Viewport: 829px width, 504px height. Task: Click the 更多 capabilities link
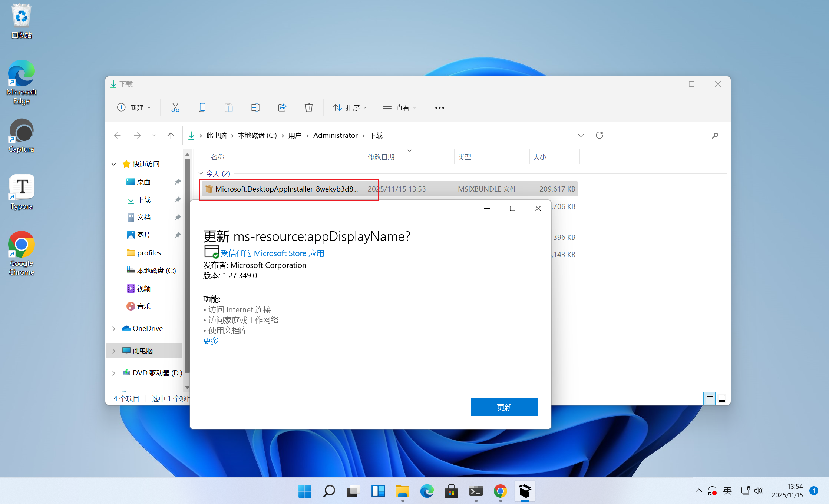[x=211, y=341]
